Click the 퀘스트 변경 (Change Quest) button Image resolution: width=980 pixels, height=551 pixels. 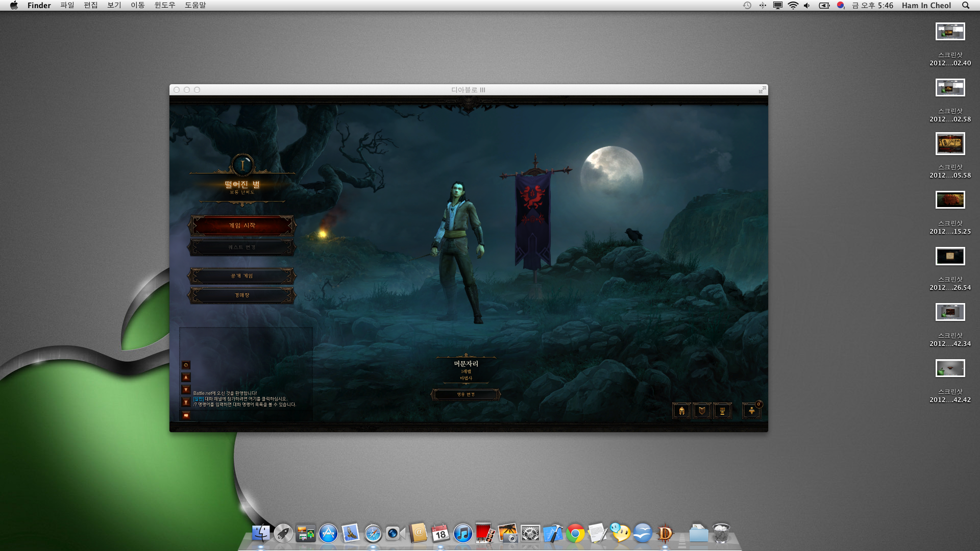[x=242, y=247]
